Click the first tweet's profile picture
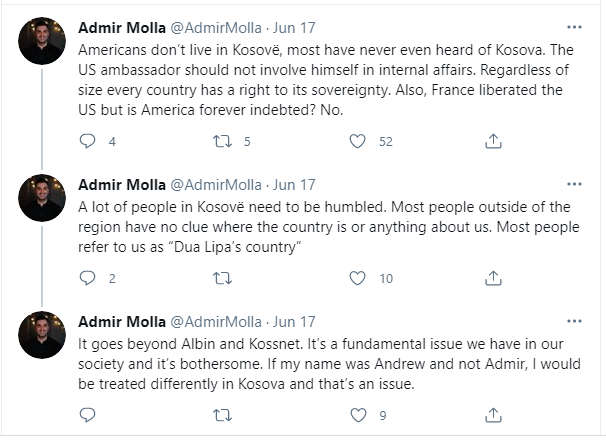606x446 pixels. (x=42, y=41)
